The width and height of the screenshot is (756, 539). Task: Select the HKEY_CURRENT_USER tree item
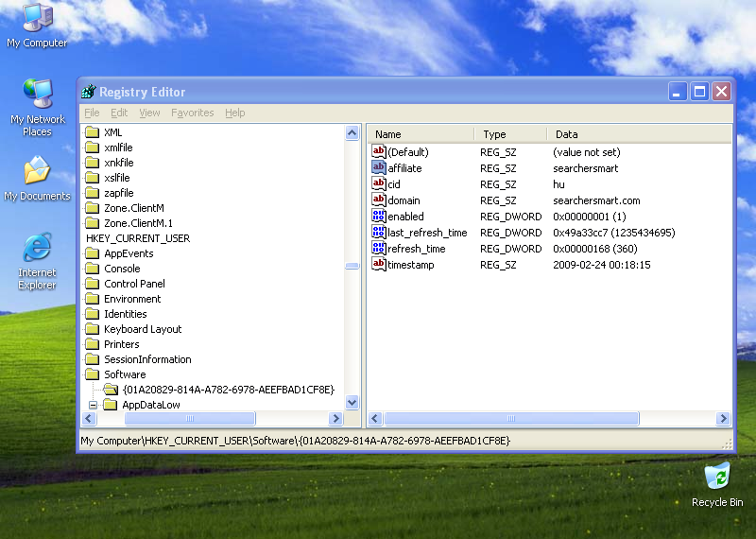pos(138,238)
